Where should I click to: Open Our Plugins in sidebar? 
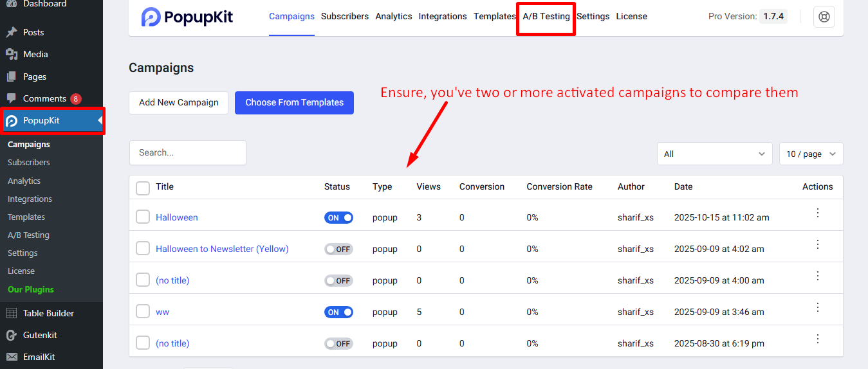[31, 289]
